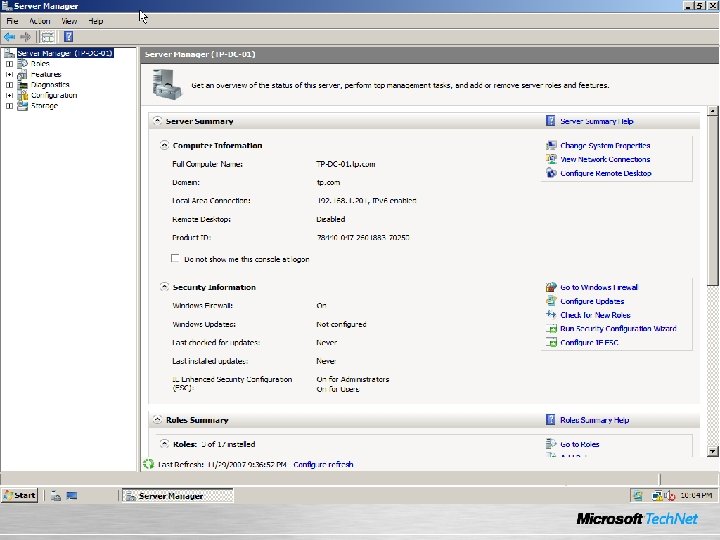Open the Change System Properties link
Screen dimensions: 720x540
pos(605,146)
